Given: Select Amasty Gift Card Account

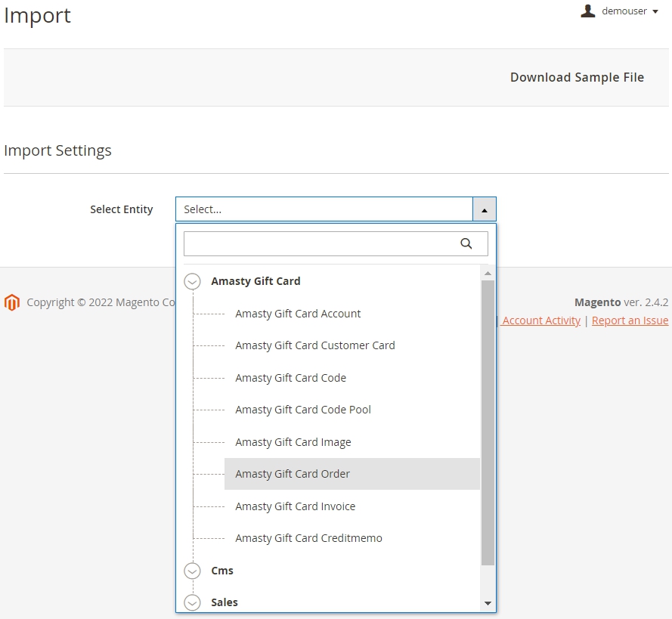Looking at the screenshot, I should (298, 314).
